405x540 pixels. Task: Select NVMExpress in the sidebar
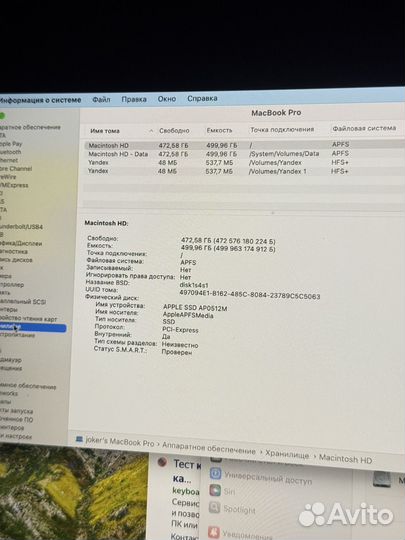pyautogui.click(x=14, y=185)
